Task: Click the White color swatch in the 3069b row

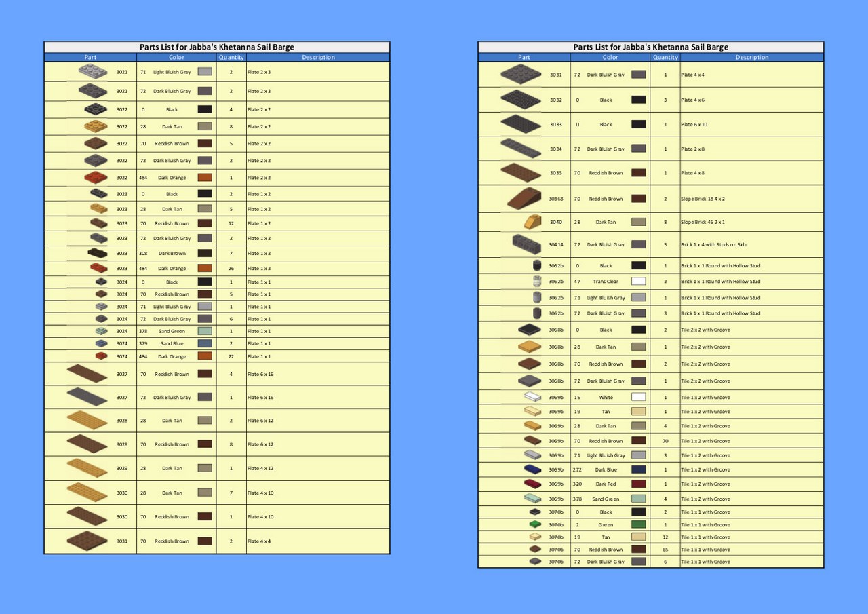Action: pos(638,398)
